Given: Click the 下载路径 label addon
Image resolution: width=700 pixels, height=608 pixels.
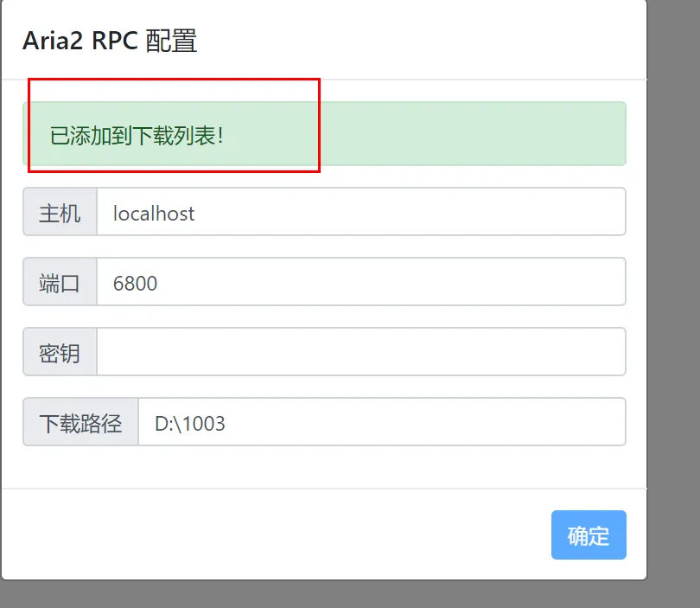Looking at the screenshot, I should 81,422.
